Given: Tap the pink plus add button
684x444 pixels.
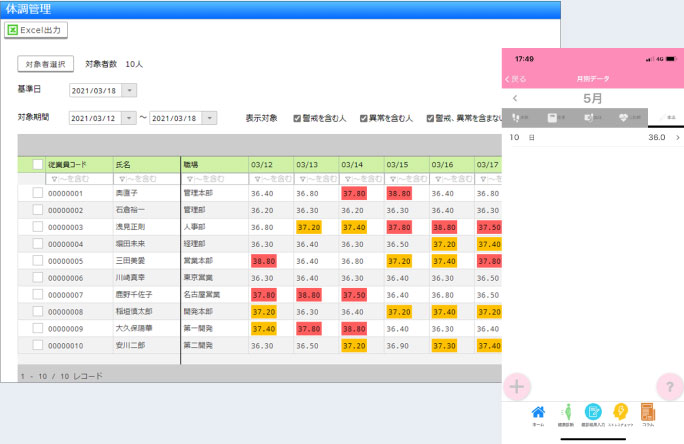Looking at the screenshot, I should tap(517, 386).
